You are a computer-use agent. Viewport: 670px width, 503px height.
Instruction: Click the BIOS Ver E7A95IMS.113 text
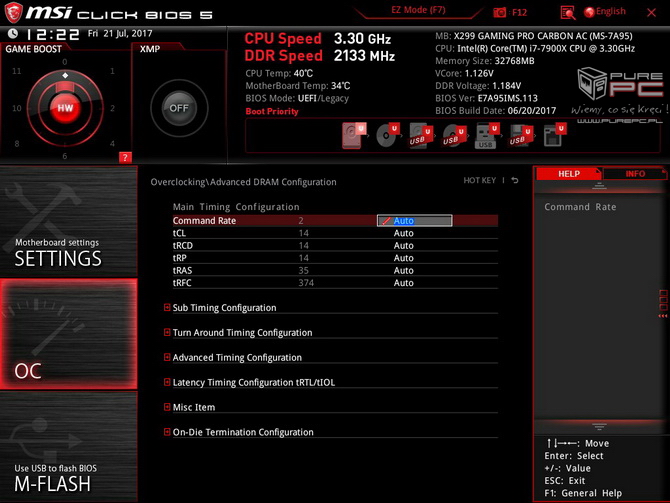point(486,98)
